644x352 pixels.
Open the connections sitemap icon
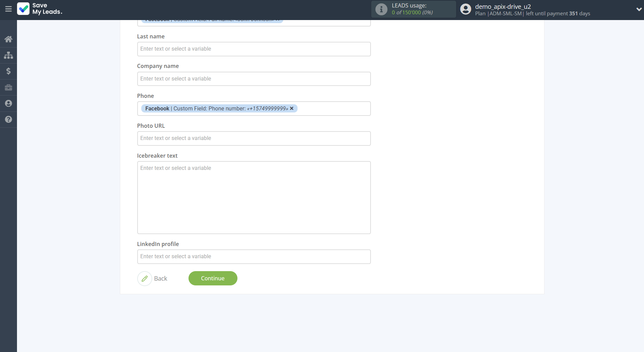pyautogui.click(x=8, y=55)
